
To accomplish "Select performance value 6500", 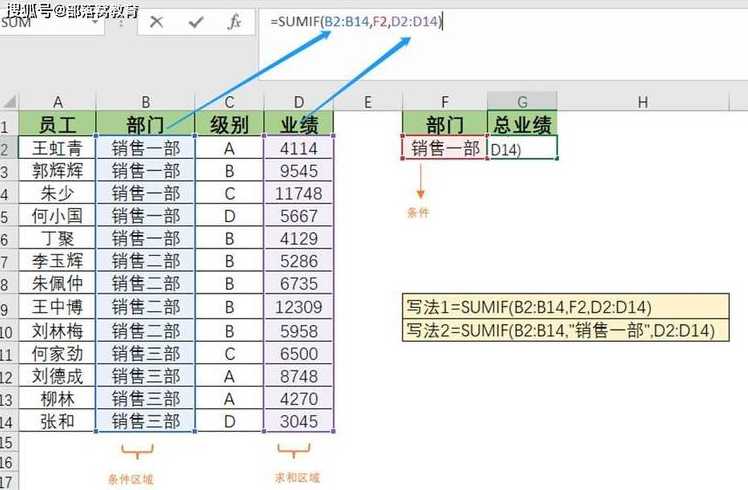I will (x=299, y=353).
